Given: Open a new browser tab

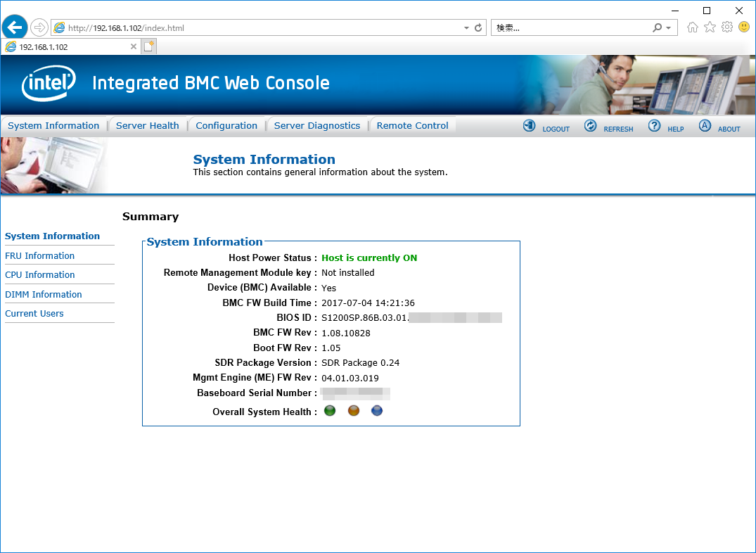Looking at the screenshot, I should [149, 47].
